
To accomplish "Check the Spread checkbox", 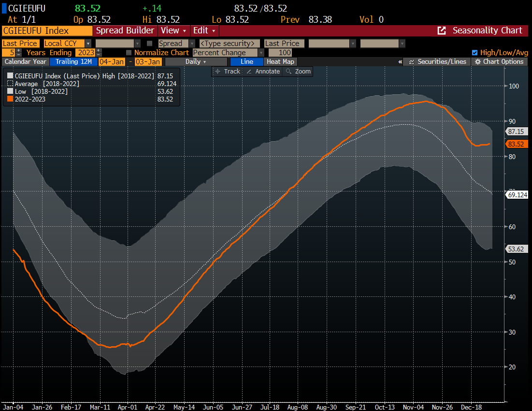I will click(x=150, y=44).
